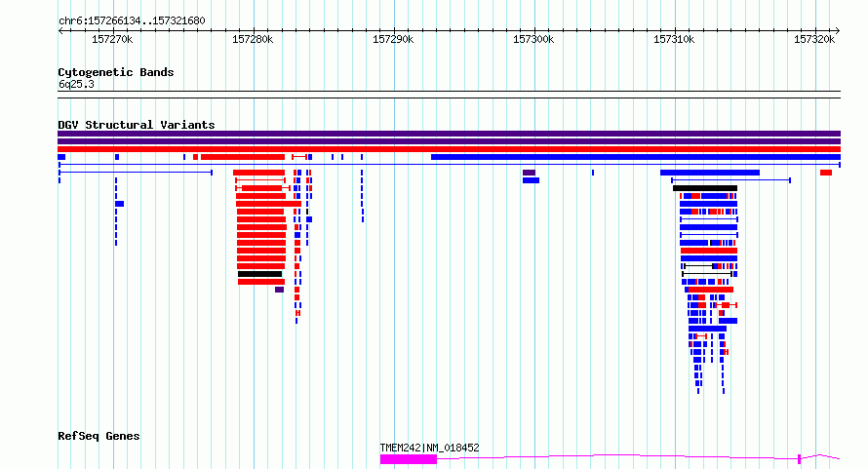Click the 157320k ruler label
This screenshot has height=469, width=868.
[x=814, y=39]
